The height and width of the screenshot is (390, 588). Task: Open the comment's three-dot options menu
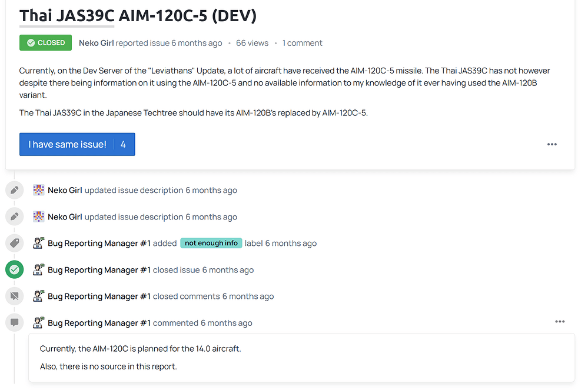coord(560,322)
